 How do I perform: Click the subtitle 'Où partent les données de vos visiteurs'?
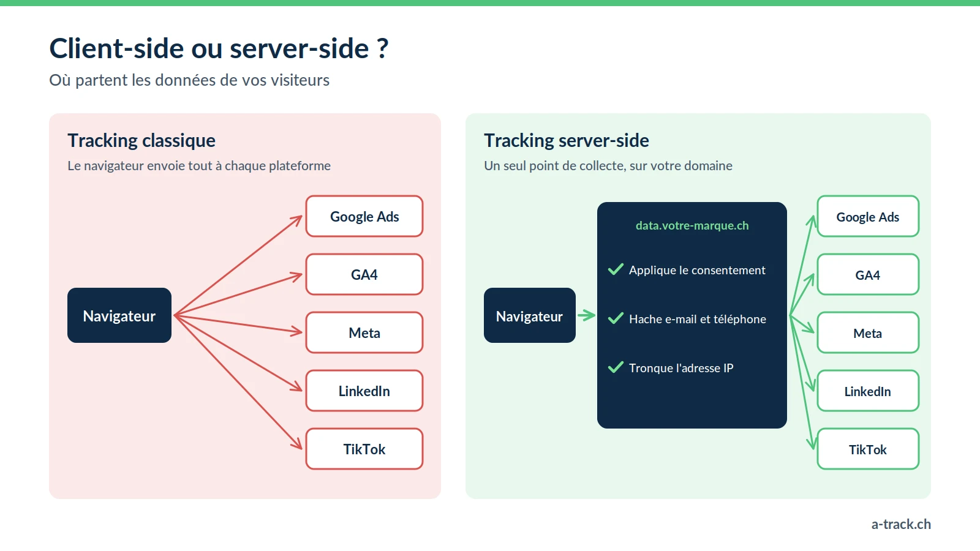[x=189, y=80]
